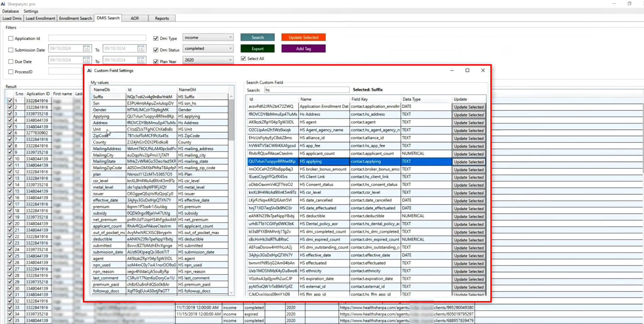644x324 pixels.
Task: Switch to the Enrollment Search tab
Action: pyautogui.click(x=75, y=18)
